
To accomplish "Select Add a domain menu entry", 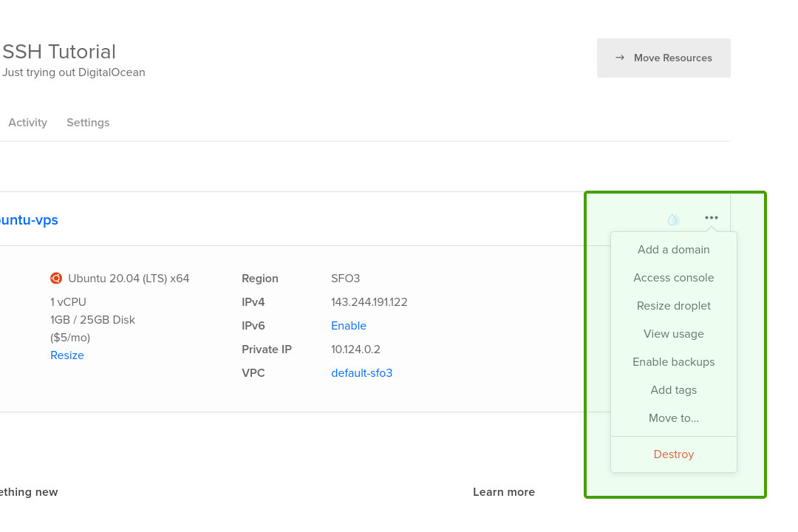I will 673,250.
